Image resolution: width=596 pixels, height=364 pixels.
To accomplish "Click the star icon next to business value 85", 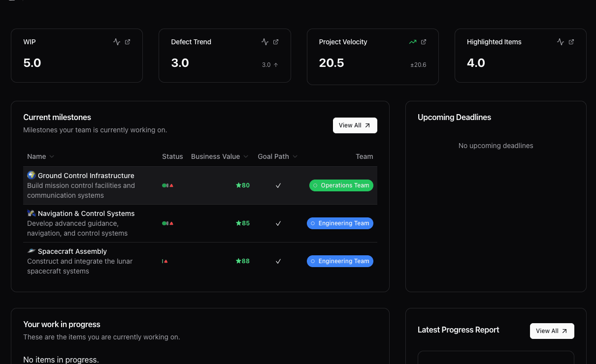I will coord(238,223).
